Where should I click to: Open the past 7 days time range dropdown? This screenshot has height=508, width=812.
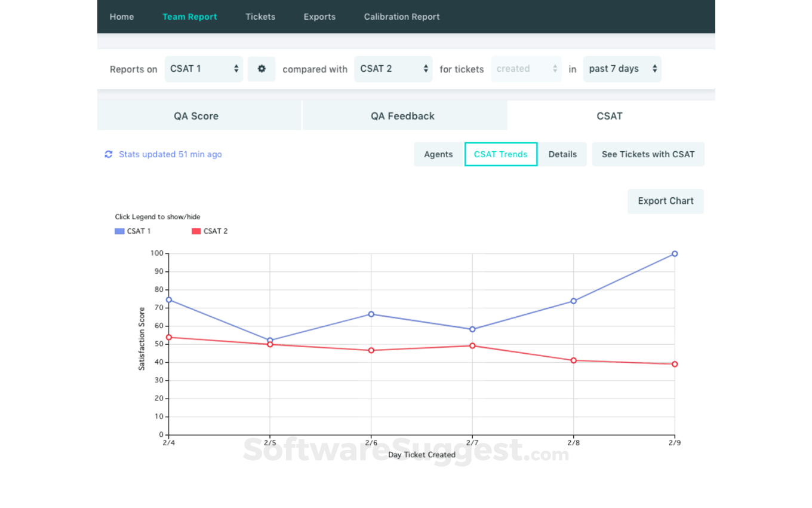click(622, 69)
